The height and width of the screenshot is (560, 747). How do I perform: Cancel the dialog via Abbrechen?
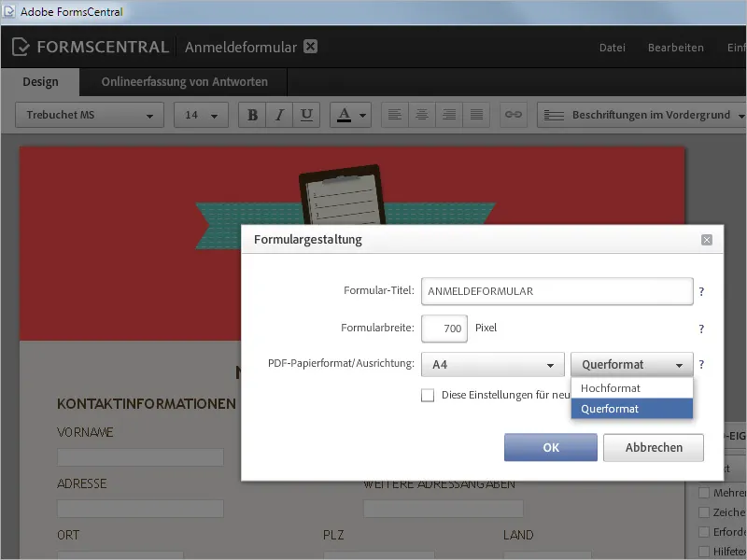tap(653, 447)
